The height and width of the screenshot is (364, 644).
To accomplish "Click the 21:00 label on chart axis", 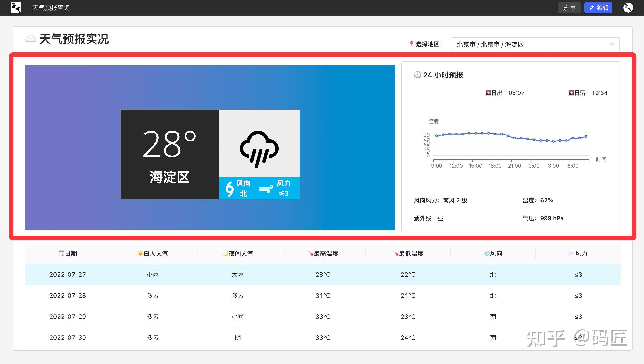I will (x=514, y=166).
